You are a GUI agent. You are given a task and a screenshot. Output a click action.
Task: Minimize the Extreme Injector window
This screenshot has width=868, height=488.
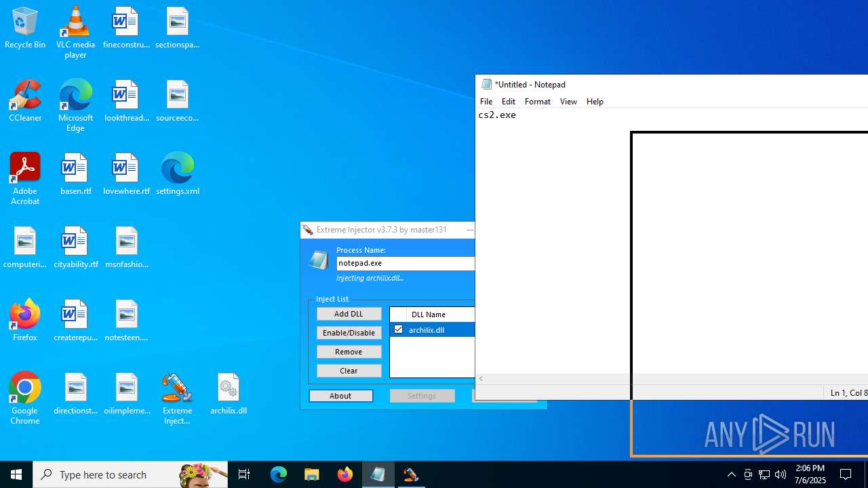coord(469,230)
